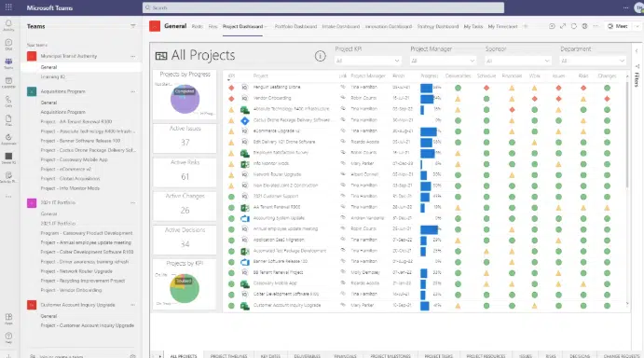Image resolution: width=644 pixels, height=358 pixels.
Task: Start a meeting with the Meet button
Action: tap(618, 26)
